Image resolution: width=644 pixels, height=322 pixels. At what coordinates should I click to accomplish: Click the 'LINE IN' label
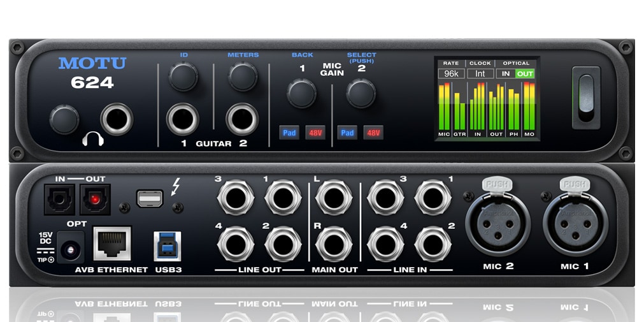(410, 270)
